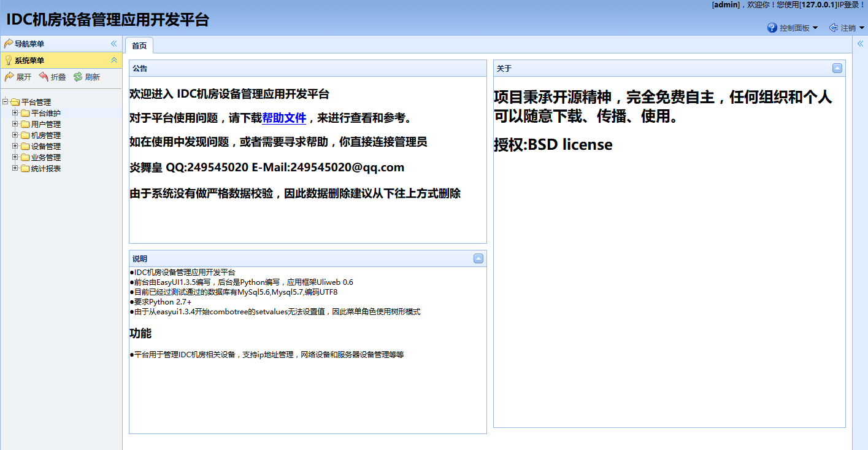This screenshot has height=450, width=868.
Task: Collapse the left navigation panel with double-arrow
Action: pyautogui.click(x=113, y=44)
